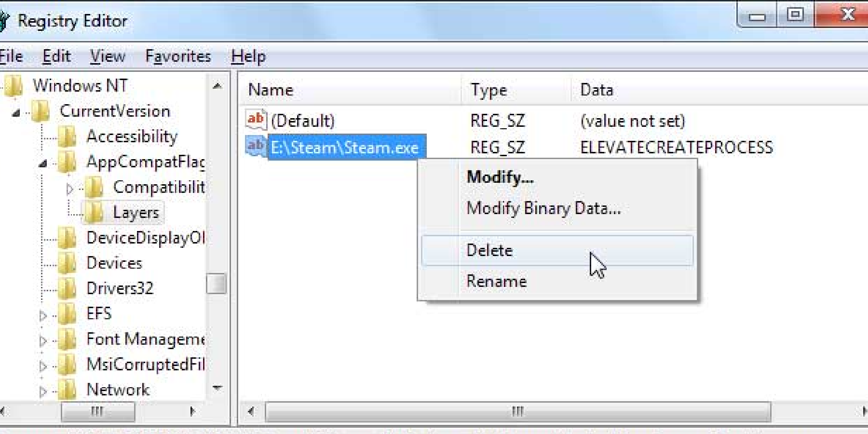Select the Layers tree item
Screen dimensions: 868x434
pos(136,213)
